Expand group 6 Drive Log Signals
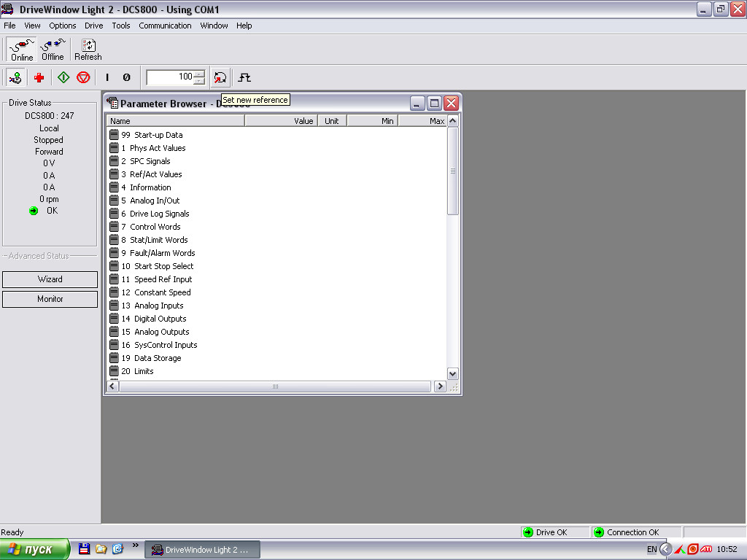The height and width of the screenshot is (560, 747). click(150, 214)
